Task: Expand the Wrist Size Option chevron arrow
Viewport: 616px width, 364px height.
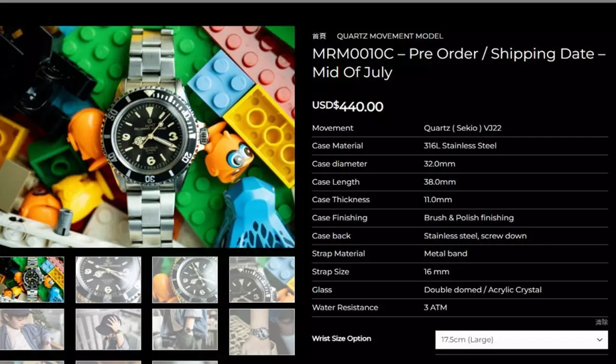Action: coord(600,340)
